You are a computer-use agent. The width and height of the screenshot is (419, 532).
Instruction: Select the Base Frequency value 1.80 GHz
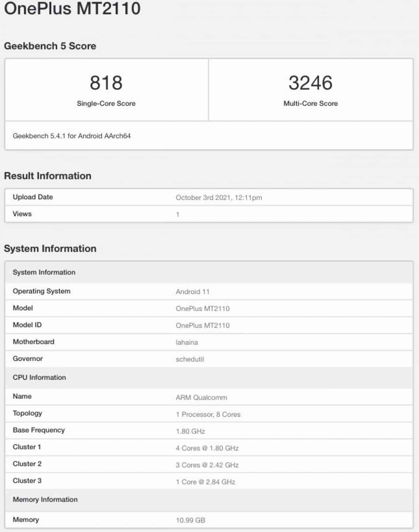pos(190,431)
